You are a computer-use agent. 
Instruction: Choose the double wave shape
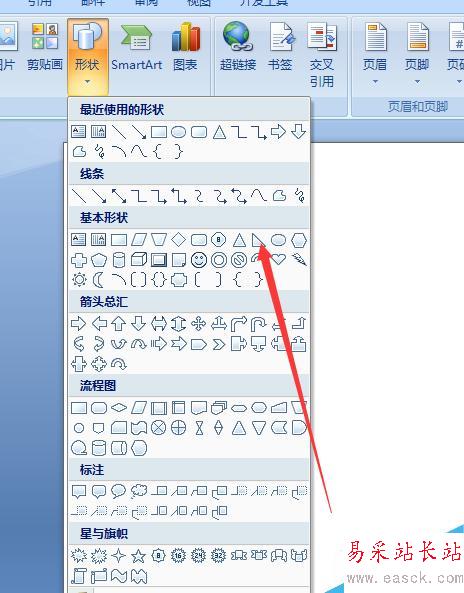pyautogui.click(x=139, y=576)
